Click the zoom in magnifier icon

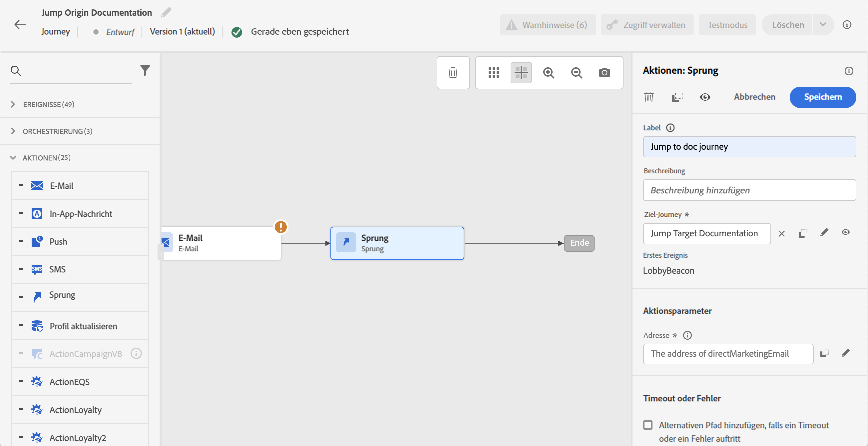pyautogui.click(x=549, y=72)
